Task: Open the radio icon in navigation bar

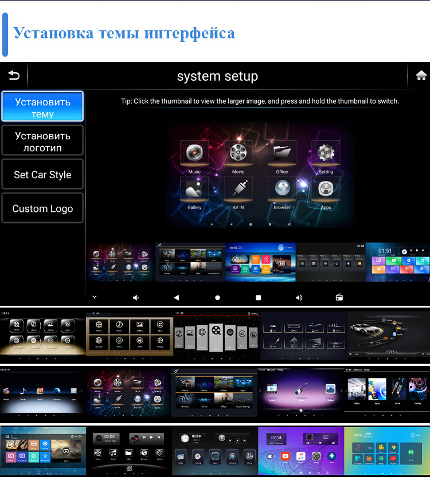Action: click(x=339, y=298)
